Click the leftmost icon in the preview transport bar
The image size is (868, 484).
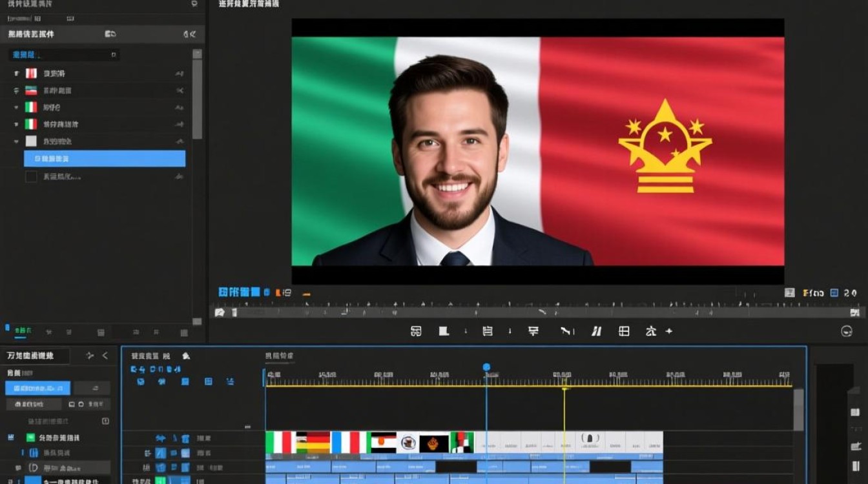(416, 331)
